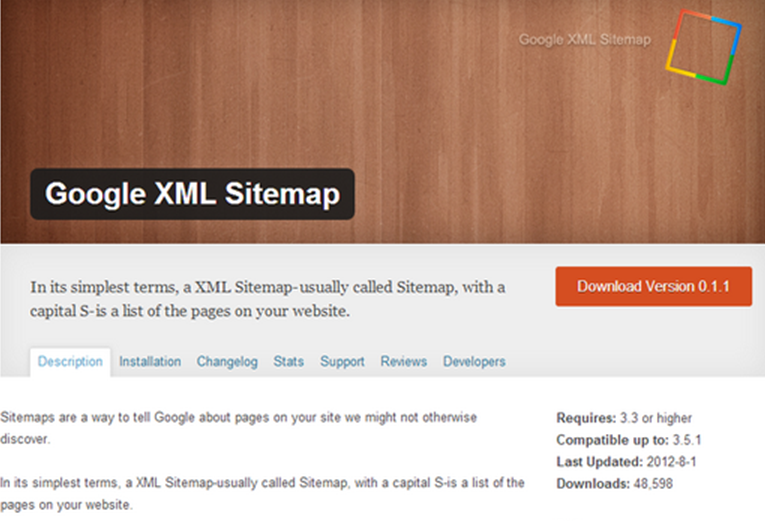Click the paragraph starting 'Sitemaps are a way'
Image resolution: width=765 pixels, height=521 pixels.
pos(239,428)
